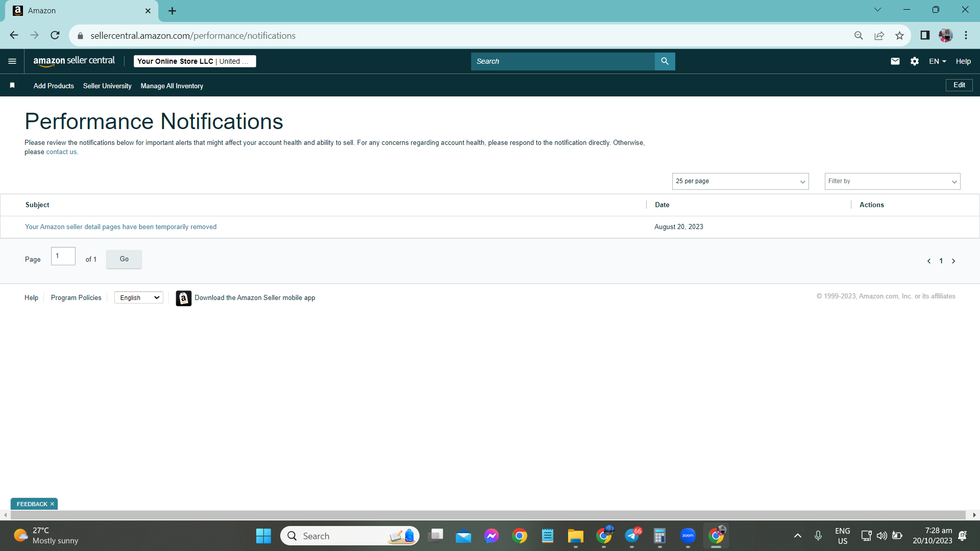The height and width of the screenshot is (551, 980).
Task: Open the Filter by dropdown
Action: point(892,181)
